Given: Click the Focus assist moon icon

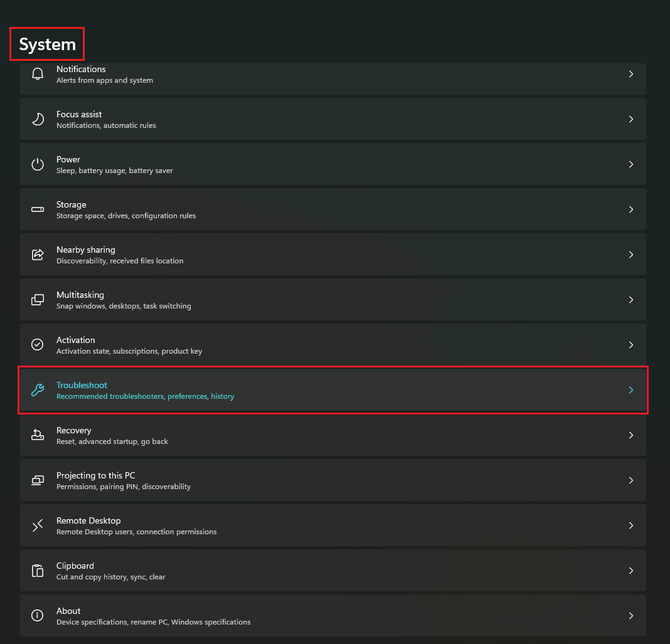Looking at the screenshot, I should coord(38,119).
